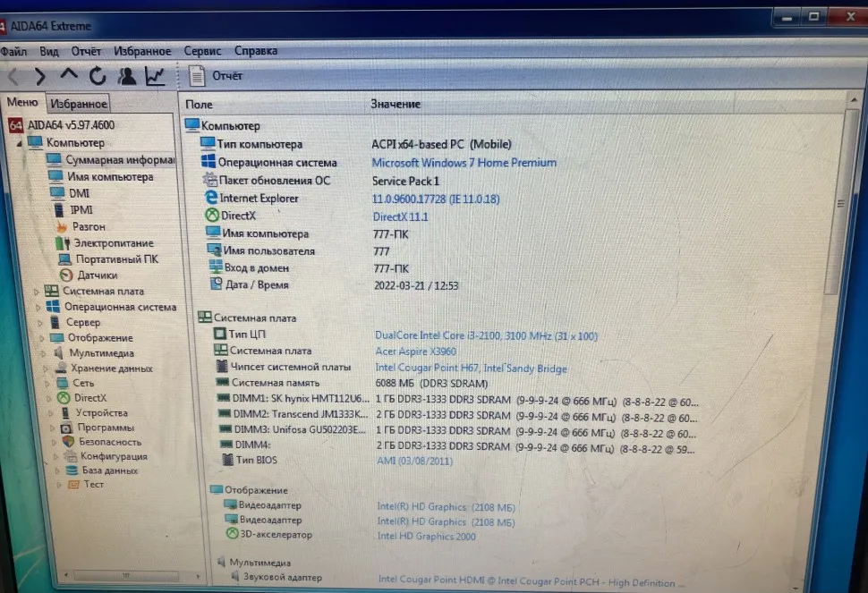
Task: Click the Internet Explorer row icon
Action: (x=211, y=198)
